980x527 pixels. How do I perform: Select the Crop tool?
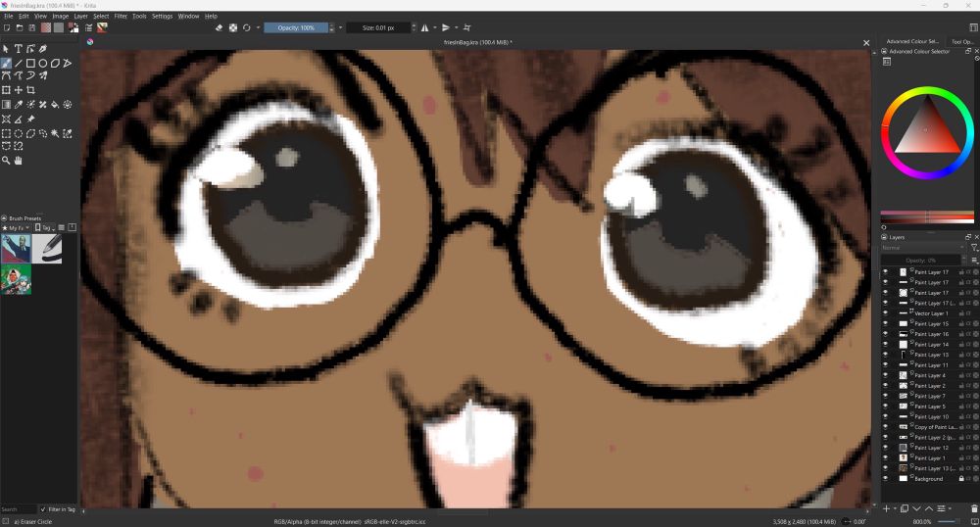30,90
